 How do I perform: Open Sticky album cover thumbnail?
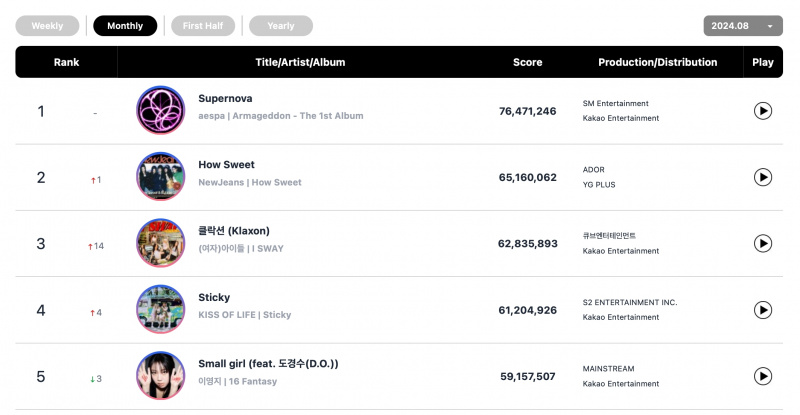coord(161,309)
